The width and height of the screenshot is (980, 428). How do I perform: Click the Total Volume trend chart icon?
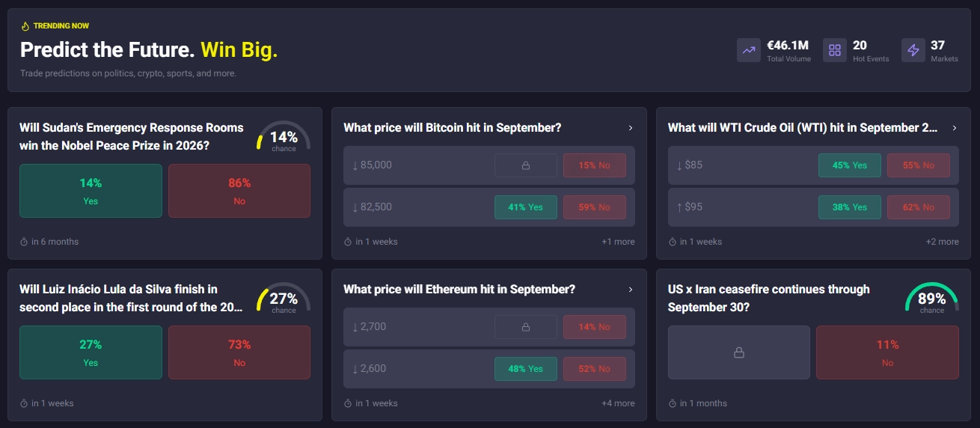click(x=749, y=50)
